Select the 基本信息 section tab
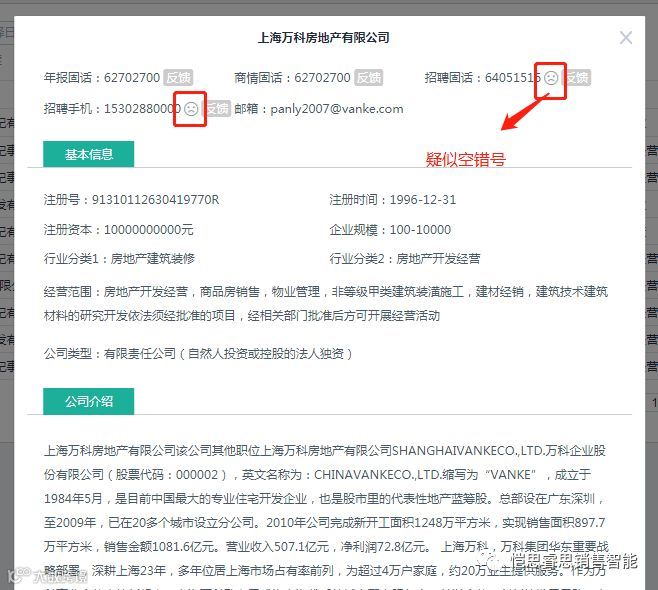 pos(89,154)
